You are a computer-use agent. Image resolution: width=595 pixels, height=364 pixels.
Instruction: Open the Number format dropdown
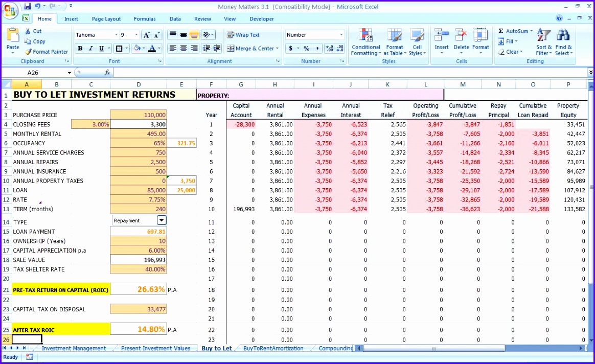tap(341, 35)
